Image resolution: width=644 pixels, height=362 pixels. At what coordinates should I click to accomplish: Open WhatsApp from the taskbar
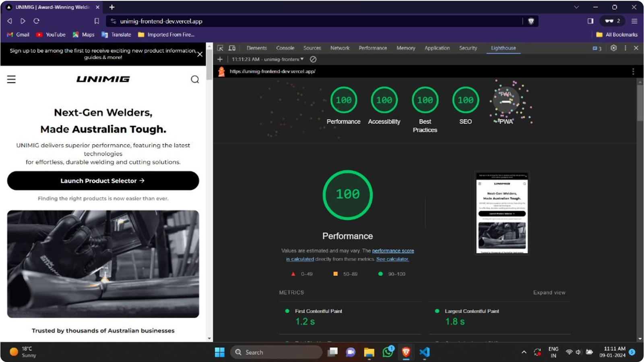387,352
